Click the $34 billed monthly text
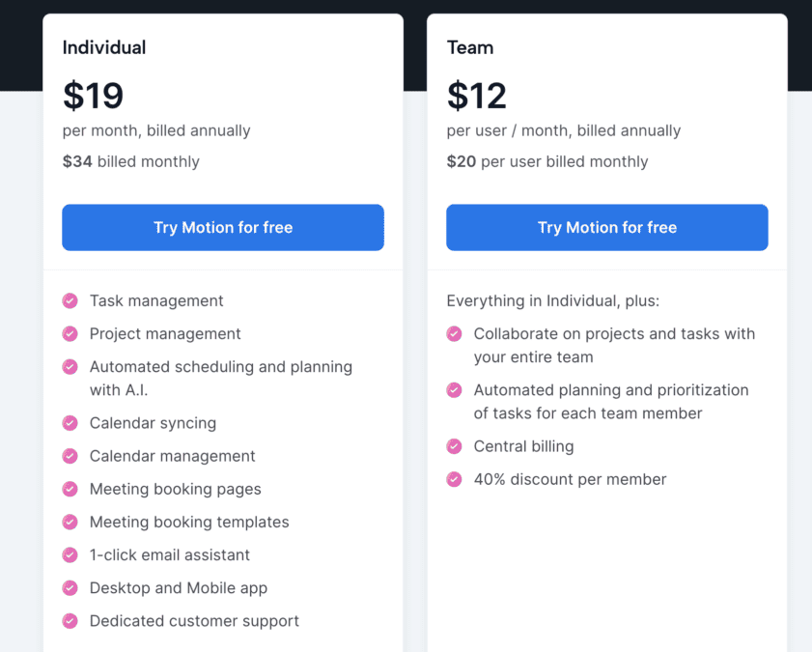The width and height of the screenshot is (812, 652). (130, 161)
